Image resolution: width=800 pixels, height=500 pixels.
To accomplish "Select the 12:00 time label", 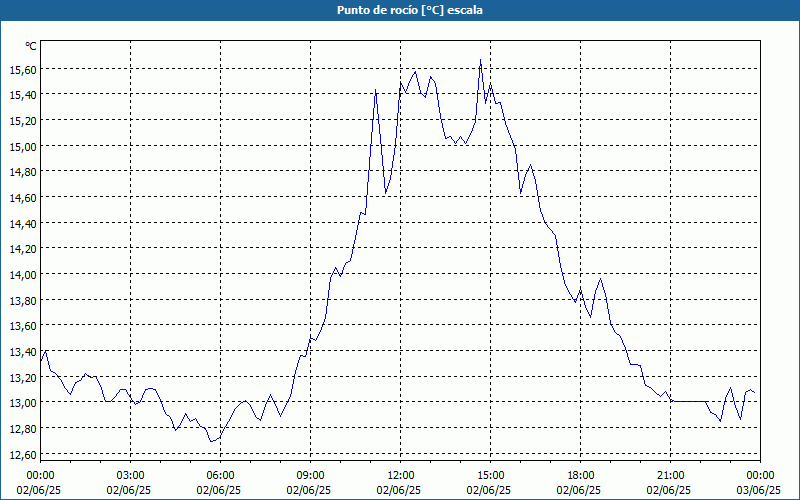I will (401, 476).
